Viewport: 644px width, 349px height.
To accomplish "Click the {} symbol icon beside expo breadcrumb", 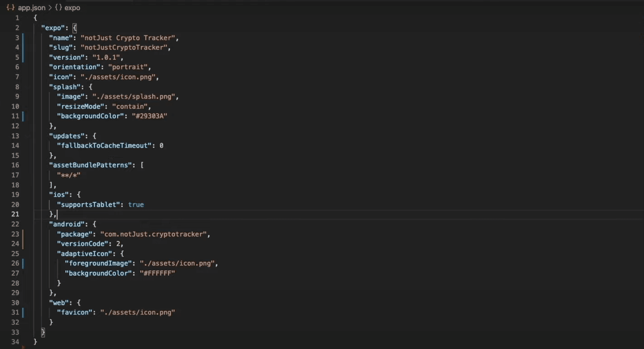I will point(58,8).
